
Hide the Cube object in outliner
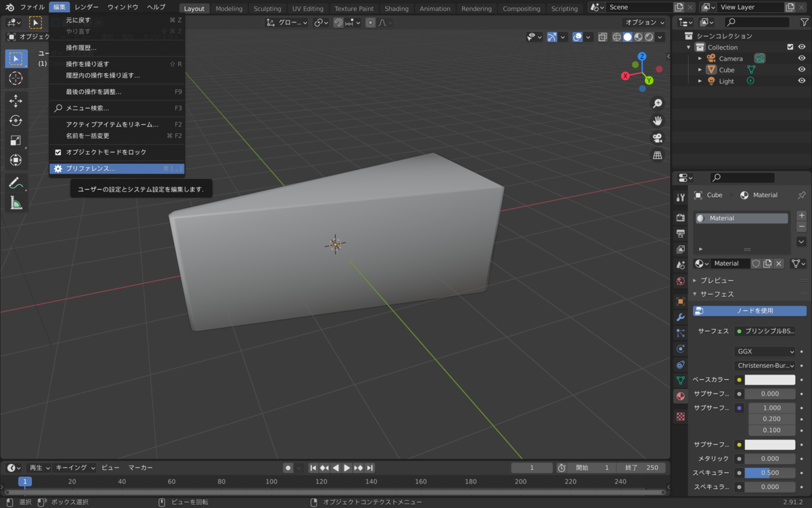(802, 70)
